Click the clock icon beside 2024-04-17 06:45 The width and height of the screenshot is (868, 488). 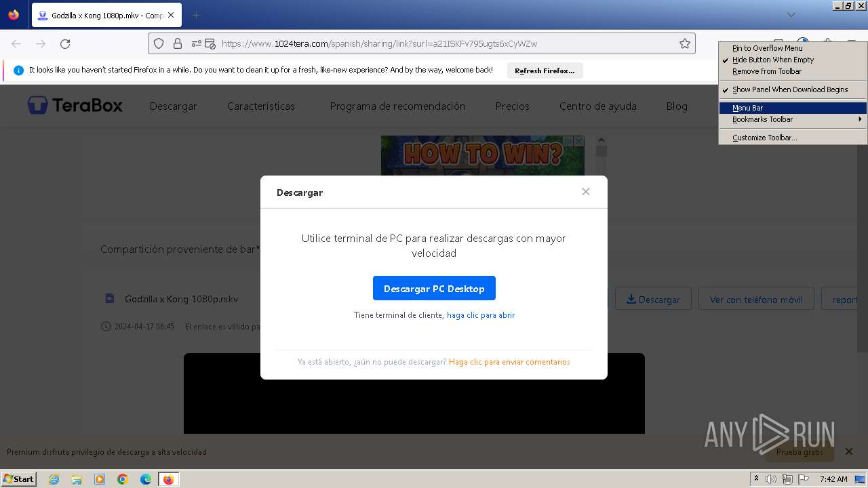[106, 326]
